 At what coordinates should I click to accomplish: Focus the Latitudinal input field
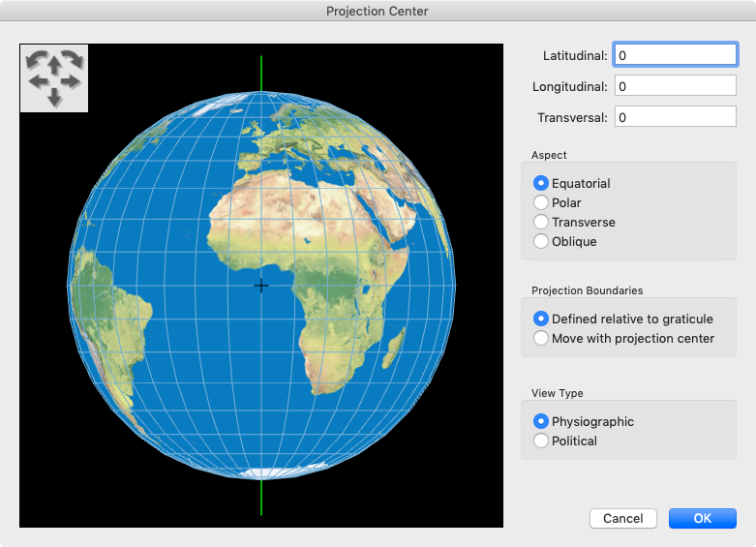tap(675, 55)
